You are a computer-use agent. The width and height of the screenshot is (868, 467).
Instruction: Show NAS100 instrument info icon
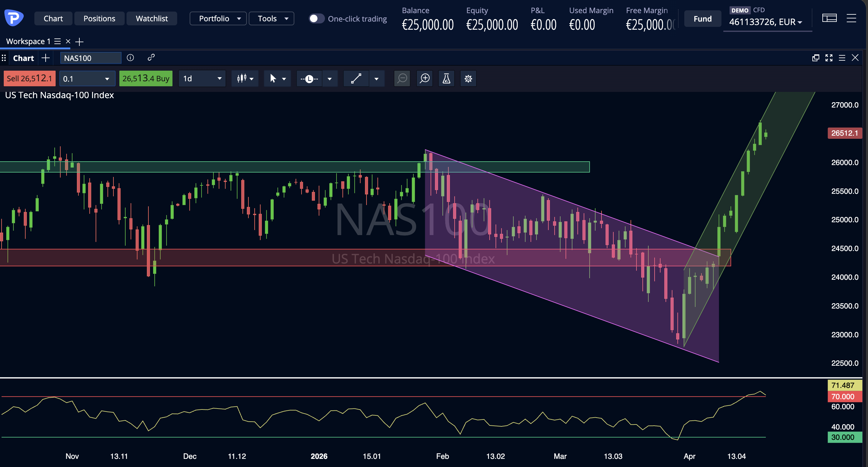[x=130, y=58]
